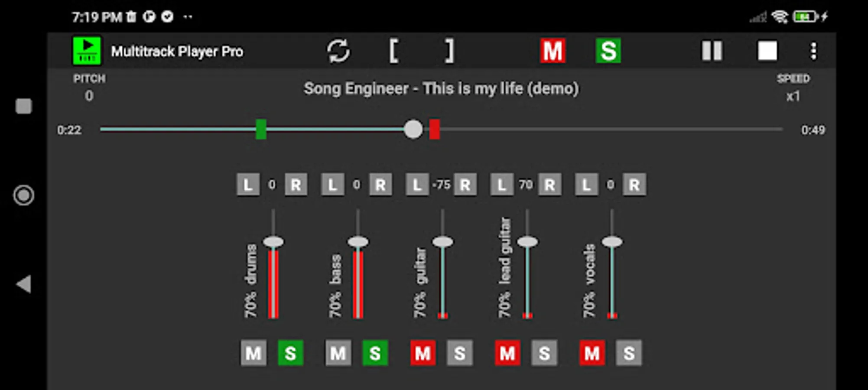This screenshot has height=390, width=868.
Task: Click the lead guitar pan value 70
Action: [x=526, y=185]
